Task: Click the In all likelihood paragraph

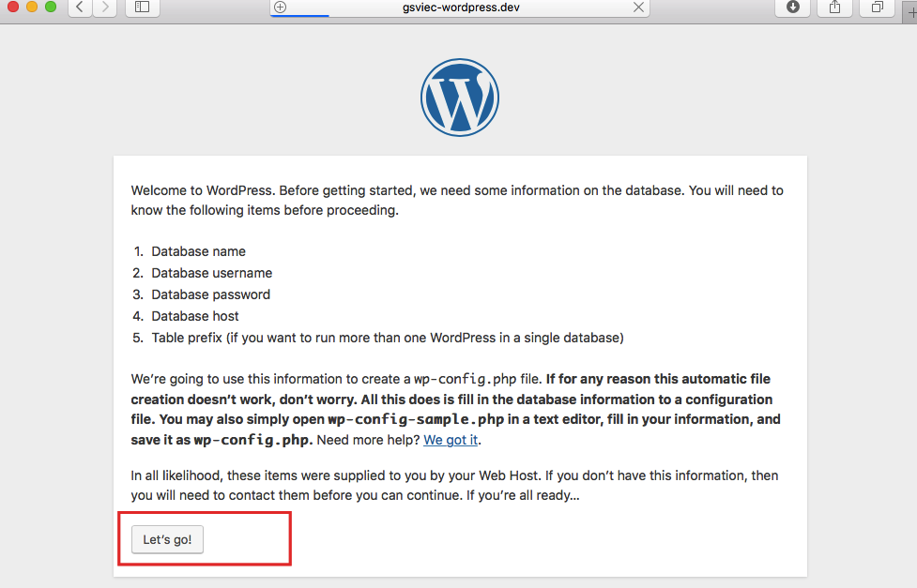Action: [454, 485]
